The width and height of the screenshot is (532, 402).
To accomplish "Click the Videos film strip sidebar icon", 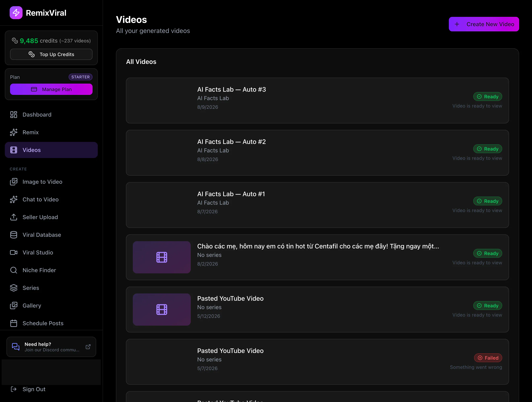I will 14,150.
